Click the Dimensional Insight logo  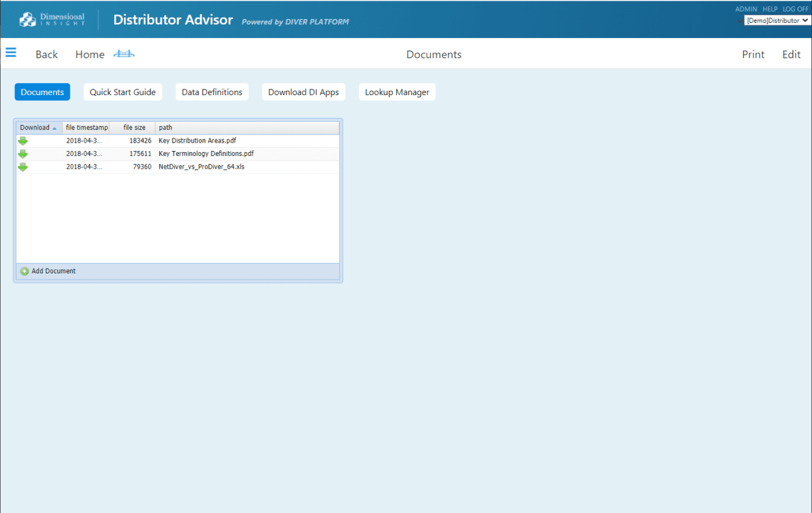click(51, 19)
